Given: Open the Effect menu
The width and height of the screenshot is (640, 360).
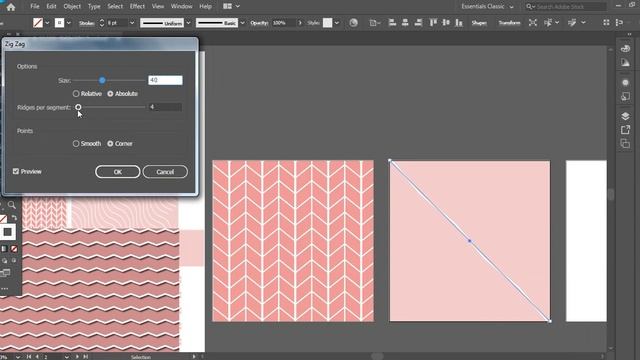Looking at the screenshot, I should (x=137, y=7).
